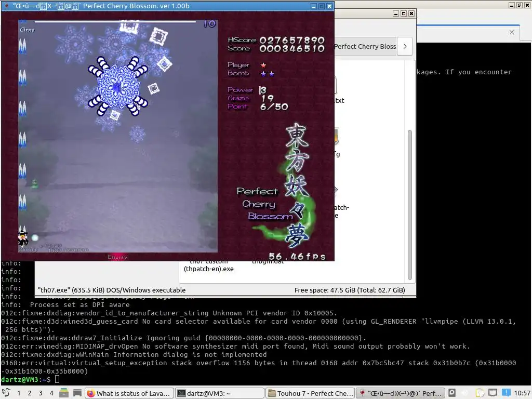Click the terminal prompt 'dartz@VM3:~$'
The height and width of the screenshot is (399, 532).
[26, 379]
